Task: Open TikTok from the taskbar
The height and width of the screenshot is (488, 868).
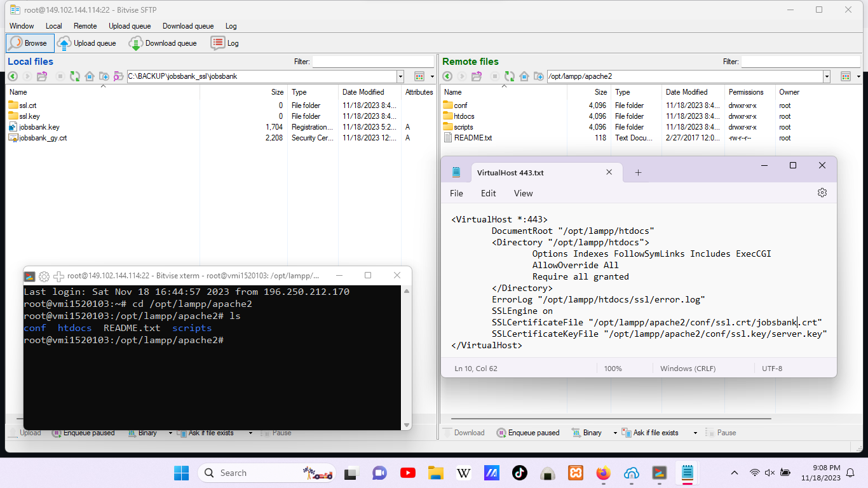Action: coord(519,473)
